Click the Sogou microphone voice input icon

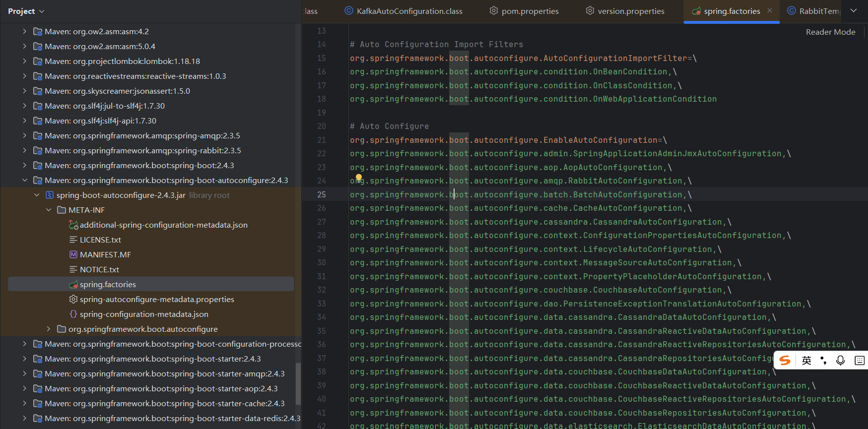(840, 361)
